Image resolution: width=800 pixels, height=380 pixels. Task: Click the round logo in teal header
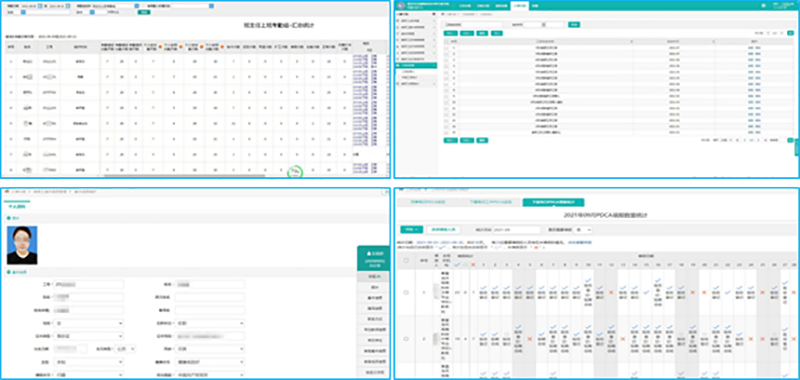coord(401,5)
